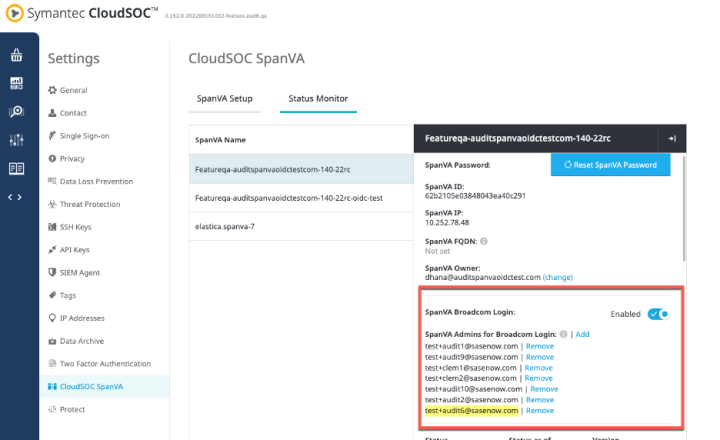Click Add link for SpanVA admins
Viewport: 720px width, 440px height.
582,334
